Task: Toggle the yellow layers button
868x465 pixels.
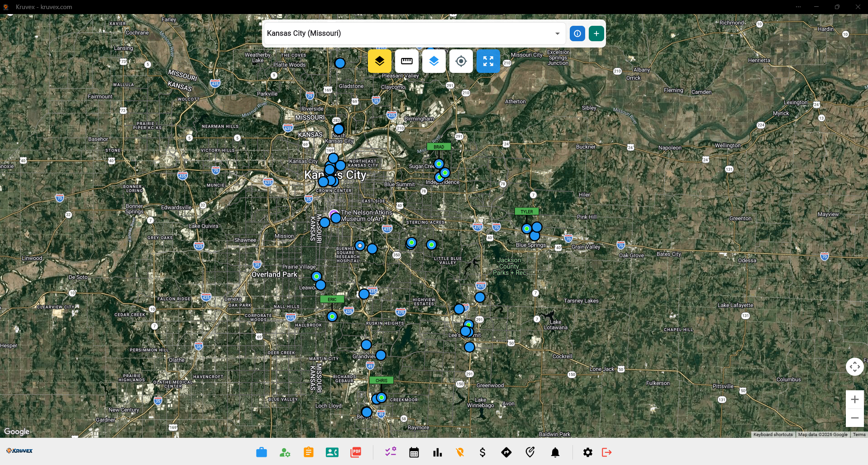Action: pyautogui.click(x=380, y=61)
